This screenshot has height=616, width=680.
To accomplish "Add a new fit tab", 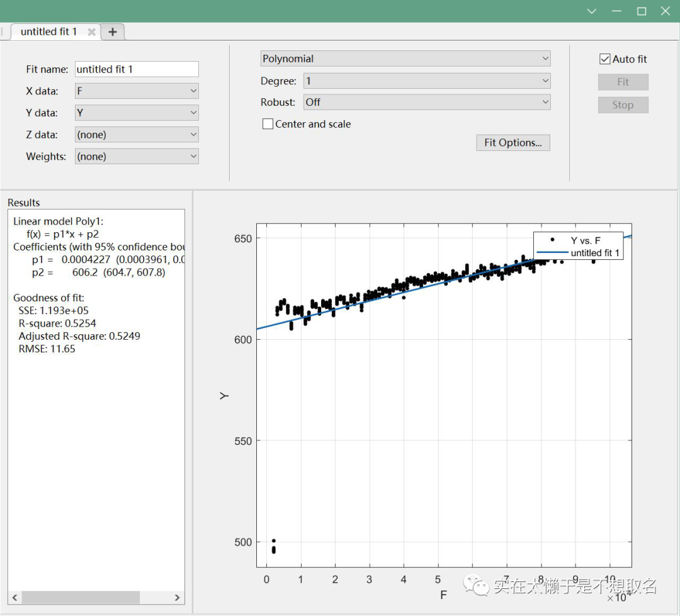I will click(x=112, y=32).
